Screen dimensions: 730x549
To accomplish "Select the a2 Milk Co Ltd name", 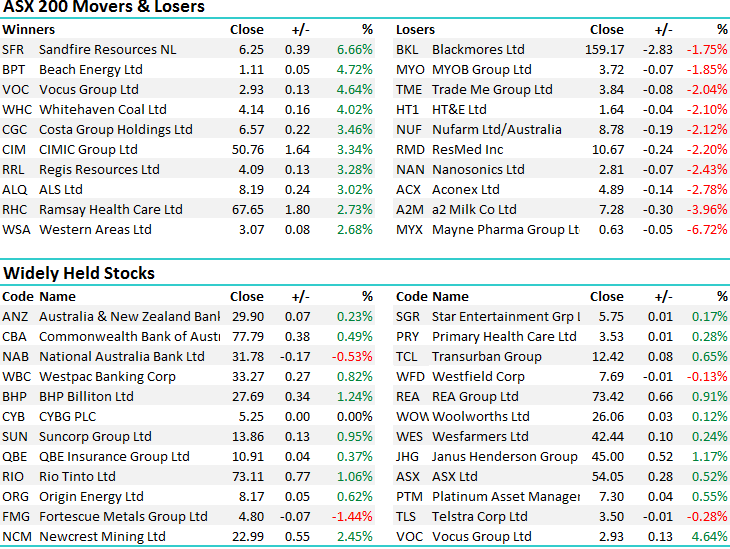I will tap(474, 210).
